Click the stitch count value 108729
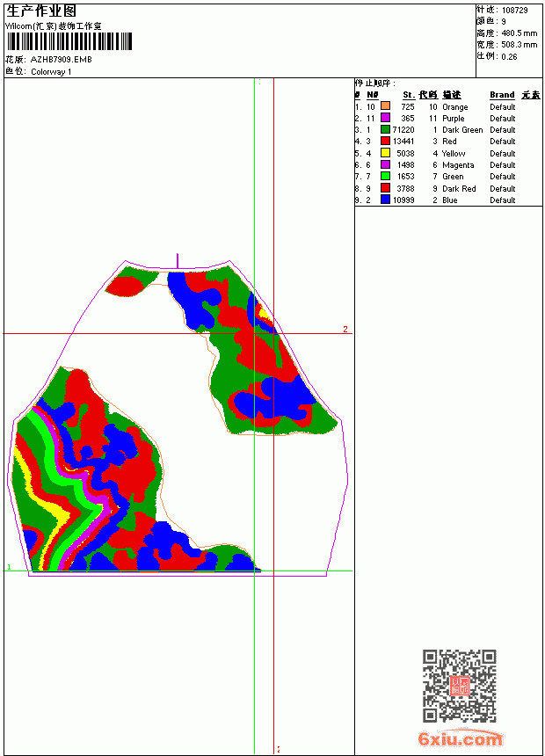The image size is (545, 756). pyautogui.click(x=514, y=11)
